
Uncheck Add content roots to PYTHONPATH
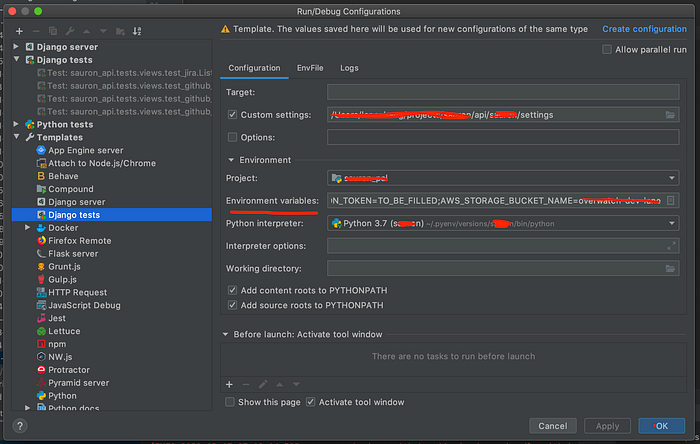pyautogui.click(x=232, y=290)
